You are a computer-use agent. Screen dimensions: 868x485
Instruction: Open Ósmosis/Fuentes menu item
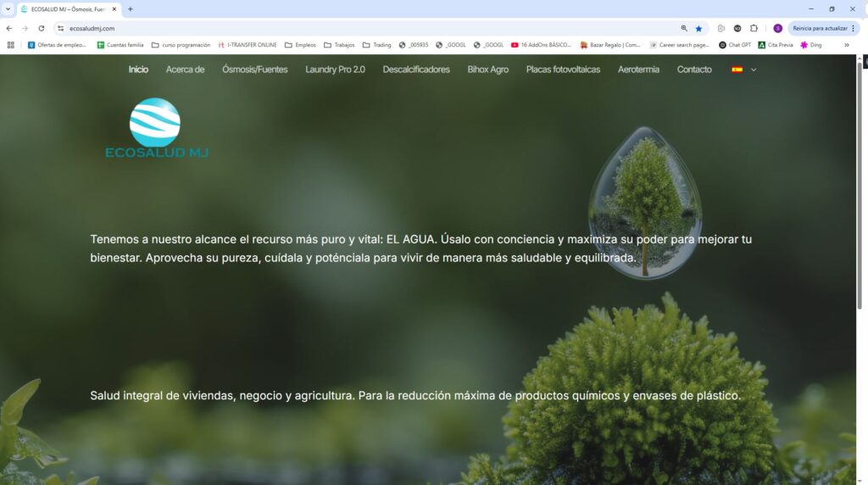click(254, 70)
